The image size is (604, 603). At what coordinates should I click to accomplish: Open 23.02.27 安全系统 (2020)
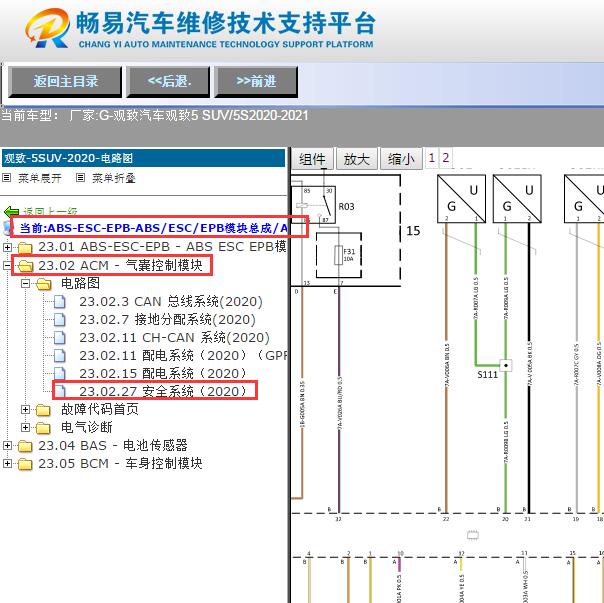click(x=163, y=391)
